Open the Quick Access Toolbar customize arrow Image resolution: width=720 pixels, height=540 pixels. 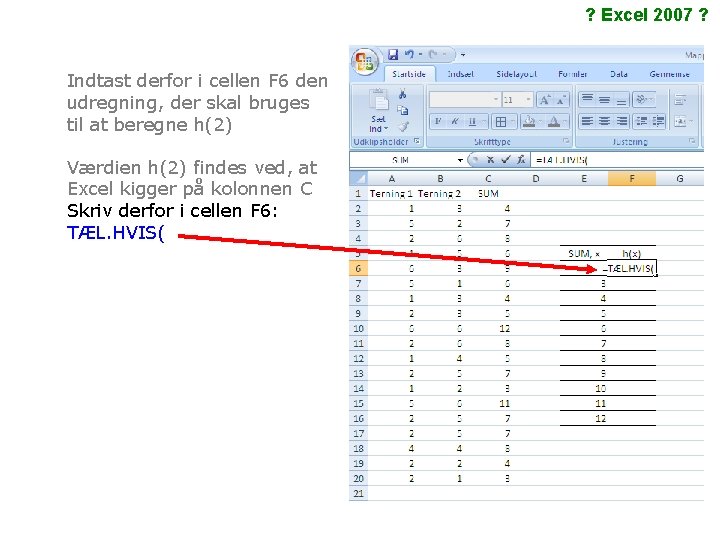point(463,55)
